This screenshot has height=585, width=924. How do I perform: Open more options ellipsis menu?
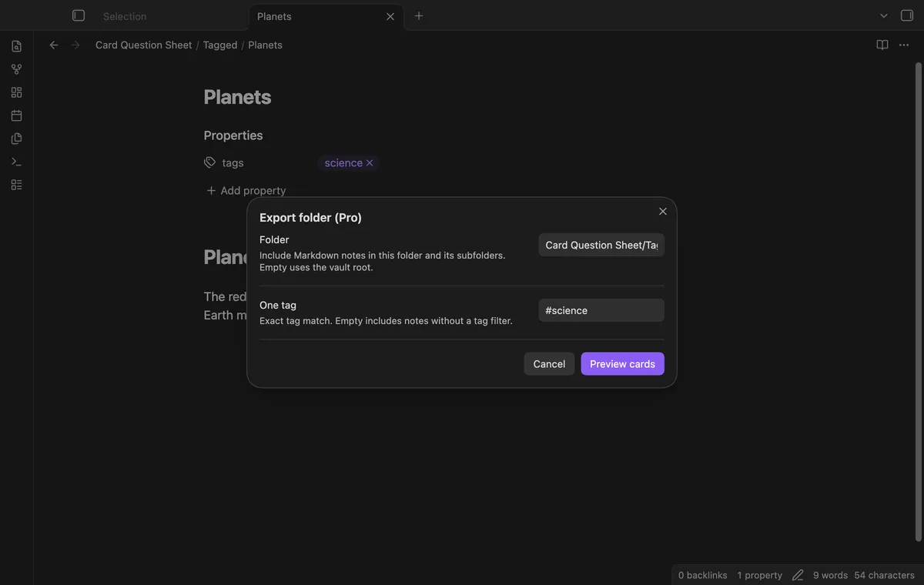pyautogui.click(x=904, y=45)
